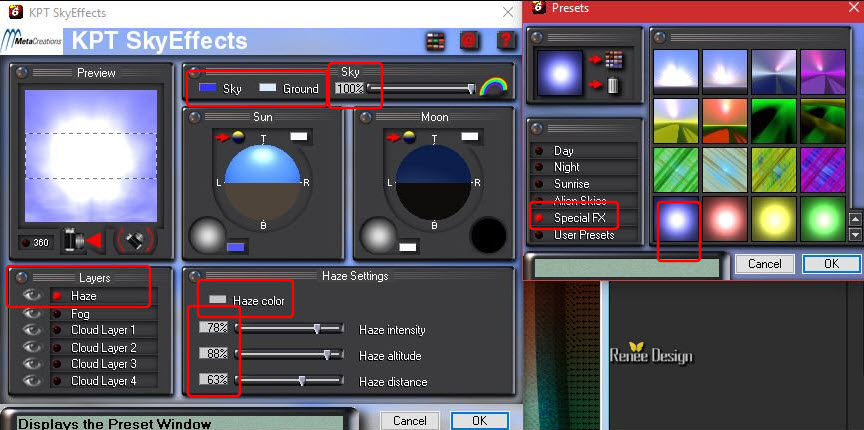Viewport: 864px width, 430px height.
Task: Click the 78% Haze intensity value field
Action: [214, 327]
